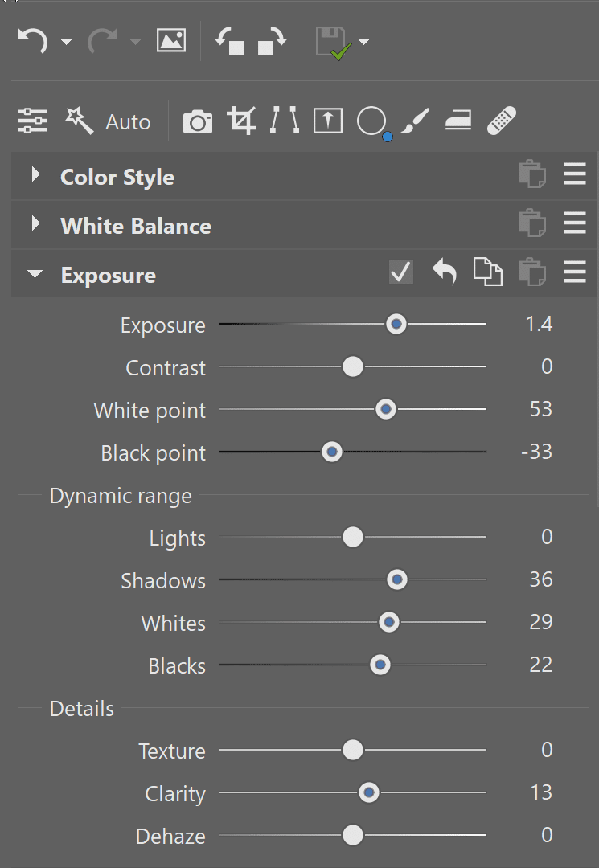Open the Save options dropdown arrow
599x868 pixels.
364,42
